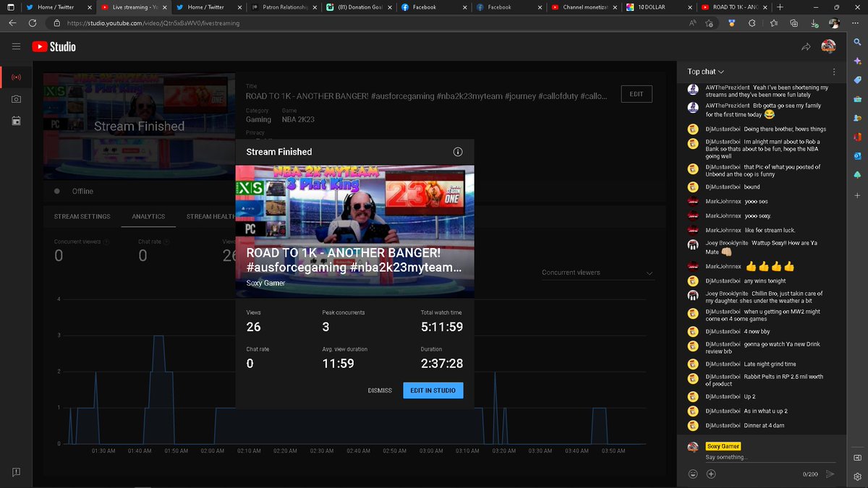This screenshot has width=868, height=488.
Task: Click Edit in Studio button
Action: [x=433, y=390]
